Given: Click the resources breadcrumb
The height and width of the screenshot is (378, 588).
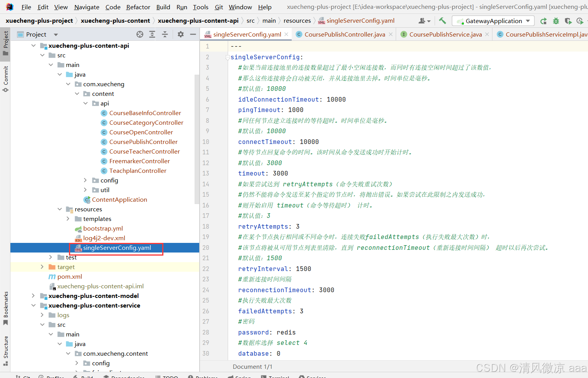Looking at the screenshot, I should coord(297,21).
